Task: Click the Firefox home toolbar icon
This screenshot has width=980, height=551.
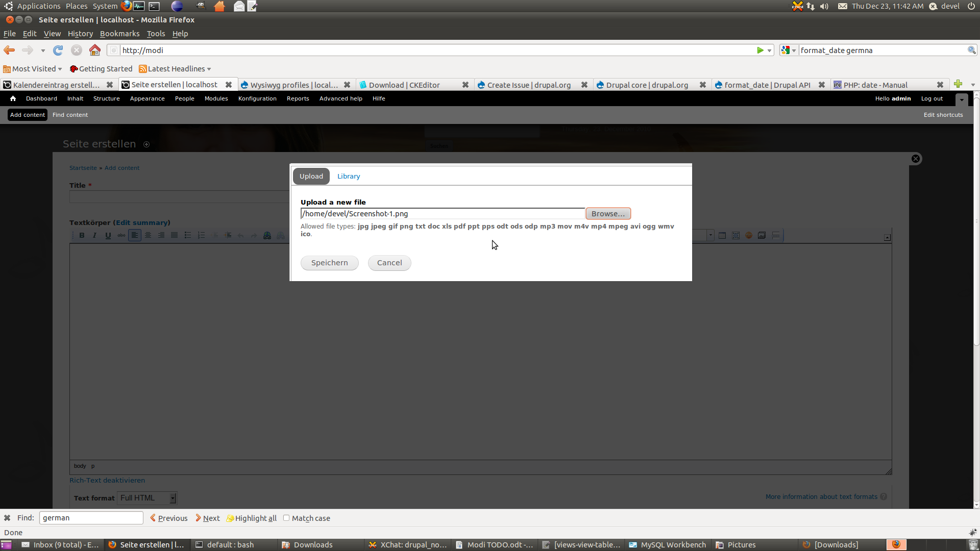Action: point(94,50)
